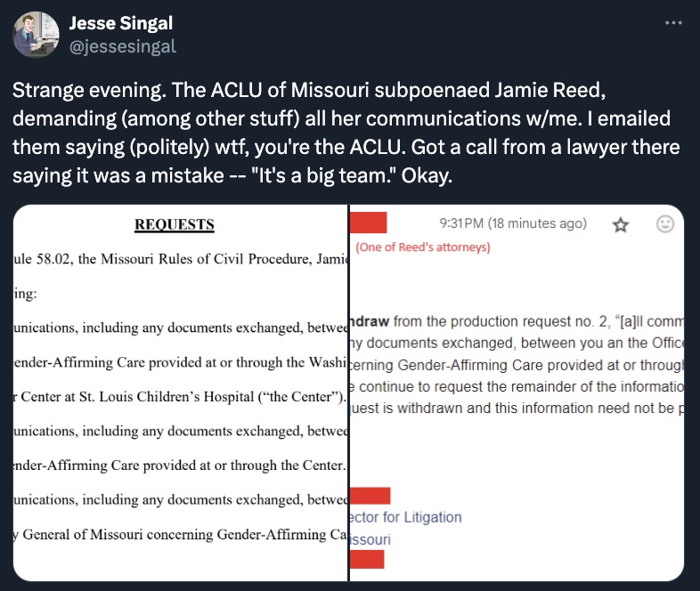This screenshot has width=700, height=591.
Task: Star the email from Reed's attorney
Action: (621, 225)
